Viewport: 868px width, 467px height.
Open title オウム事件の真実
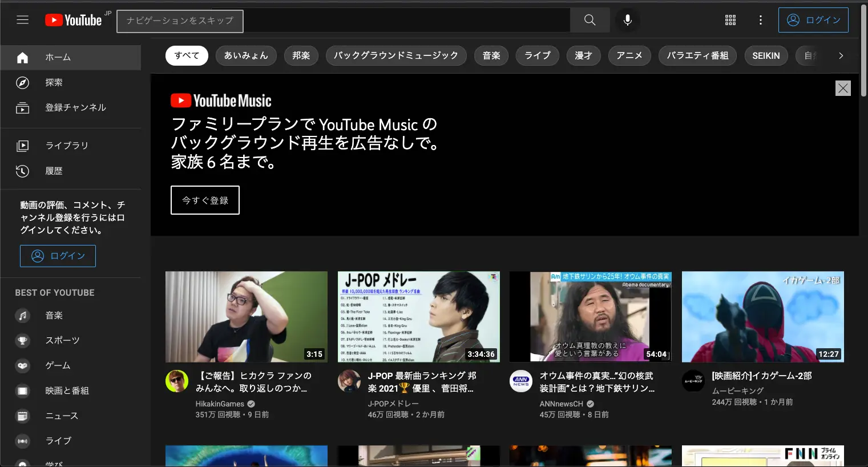pos(597,382)
